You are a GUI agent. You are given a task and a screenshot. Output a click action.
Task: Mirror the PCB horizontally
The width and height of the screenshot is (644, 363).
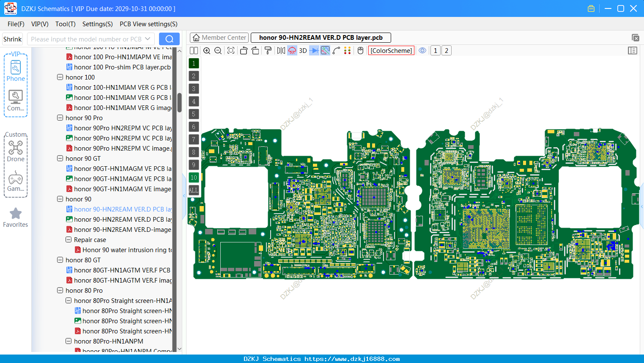point(281,51)
